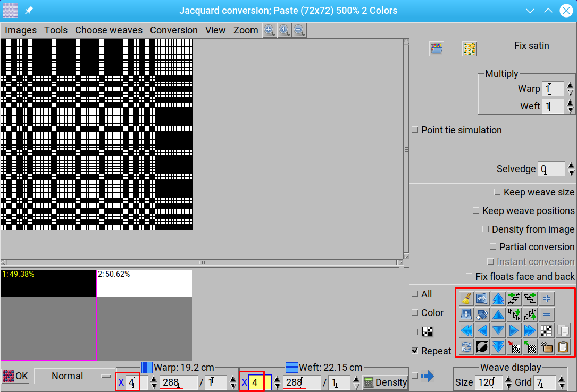Uncheck the Repeat checkbox

(x=415, y=351)
